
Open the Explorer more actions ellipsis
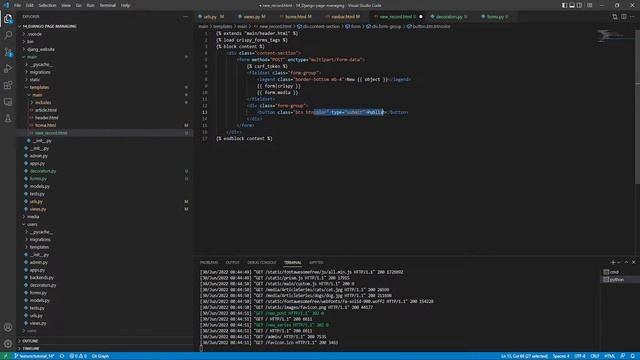coord(185,17)
